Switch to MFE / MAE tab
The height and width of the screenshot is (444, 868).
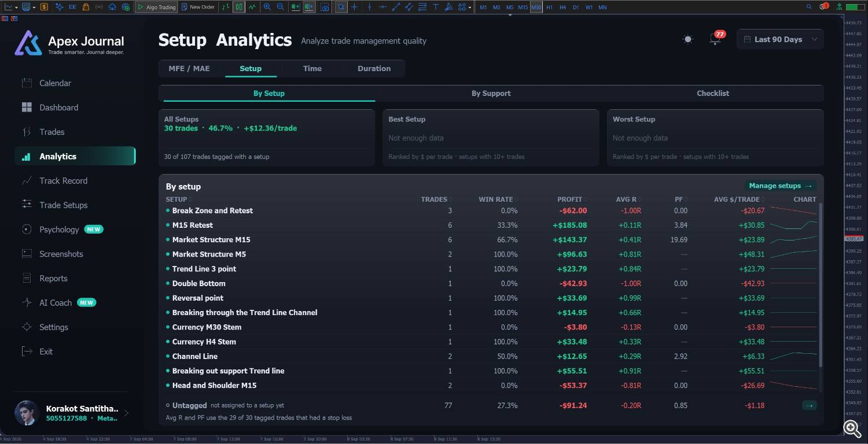189,68
